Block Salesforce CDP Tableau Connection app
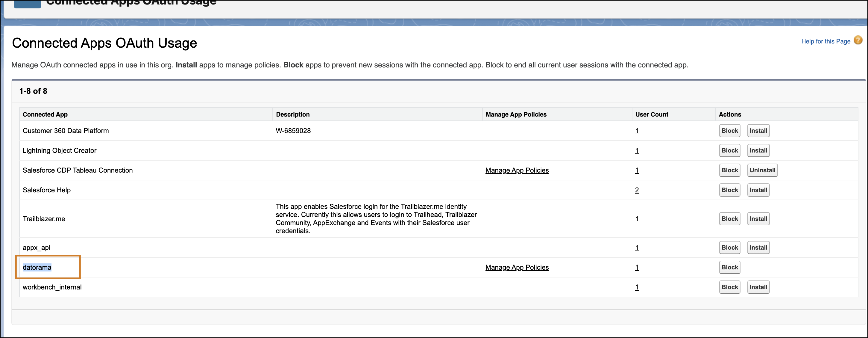 click(x=729, y=170)
